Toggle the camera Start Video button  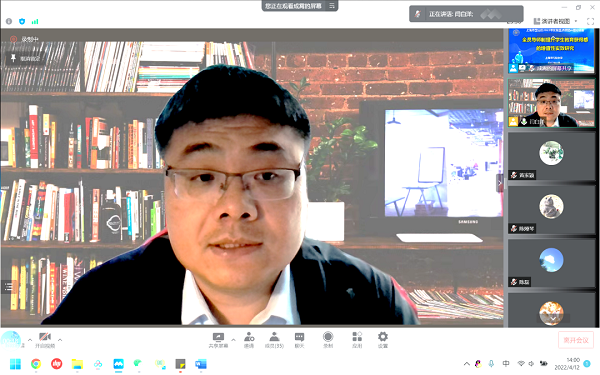point(45,339)
